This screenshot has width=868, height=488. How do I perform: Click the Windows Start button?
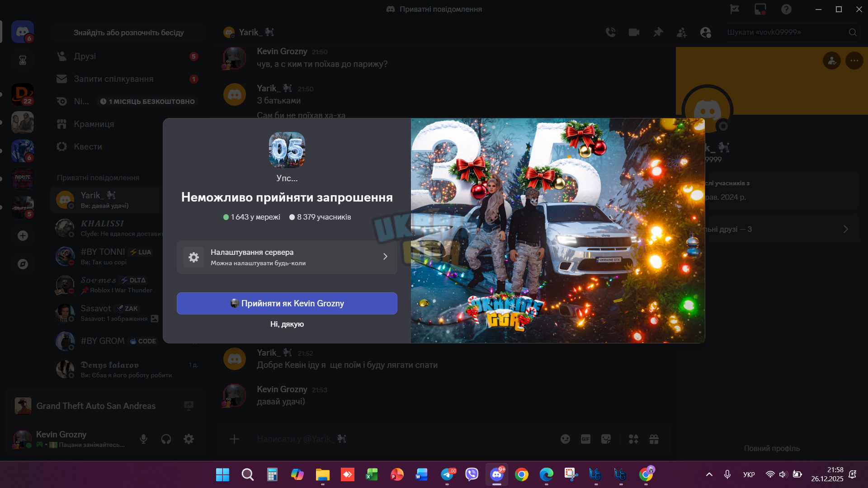(222, 474)
